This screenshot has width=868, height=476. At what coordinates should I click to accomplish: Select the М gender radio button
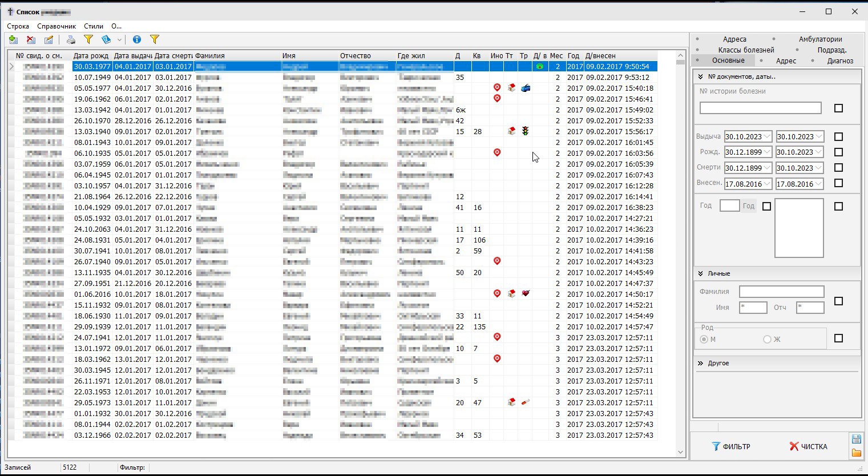coord(704,339)
